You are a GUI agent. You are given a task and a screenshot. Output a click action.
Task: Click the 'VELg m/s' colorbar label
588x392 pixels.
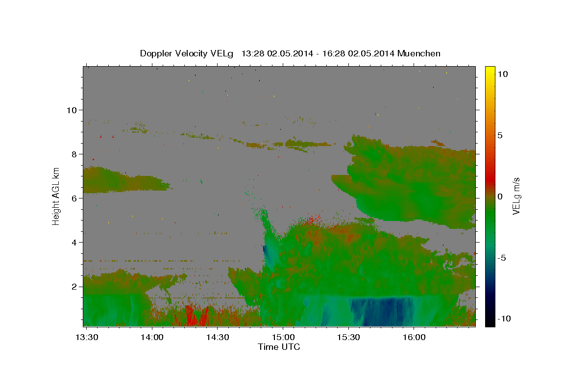click(x=516, y=196)
